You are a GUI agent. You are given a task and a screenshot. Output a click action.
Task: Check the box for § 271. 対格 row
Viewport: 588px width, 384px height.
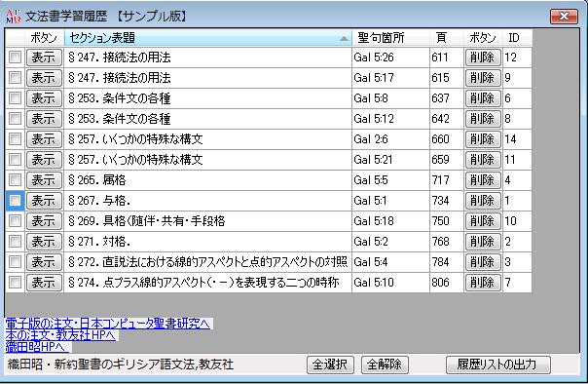tap(15, 242)
